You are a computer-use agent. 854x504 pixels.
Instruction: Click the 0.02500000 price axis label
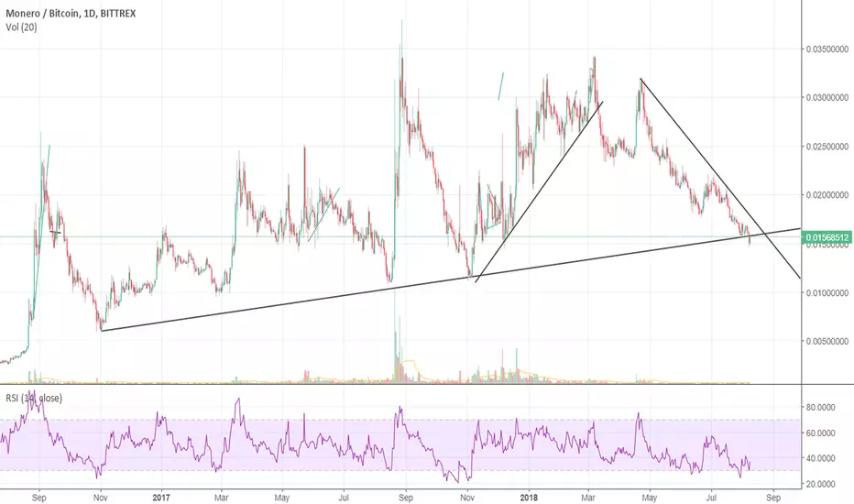[x=827, y=147]
